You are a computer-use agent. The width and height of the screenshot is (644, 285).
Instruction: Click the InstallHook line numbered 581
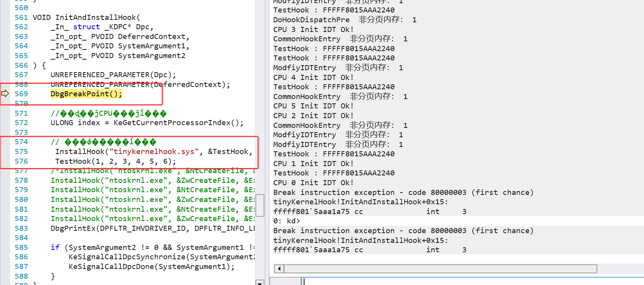point(153,209)
